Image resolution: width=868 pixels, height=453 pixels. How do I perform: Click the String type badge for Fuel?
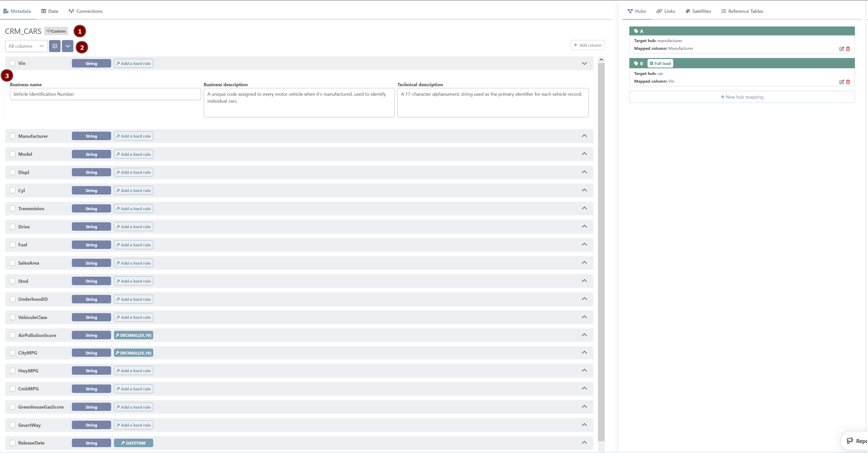click(x=91, y=245)
